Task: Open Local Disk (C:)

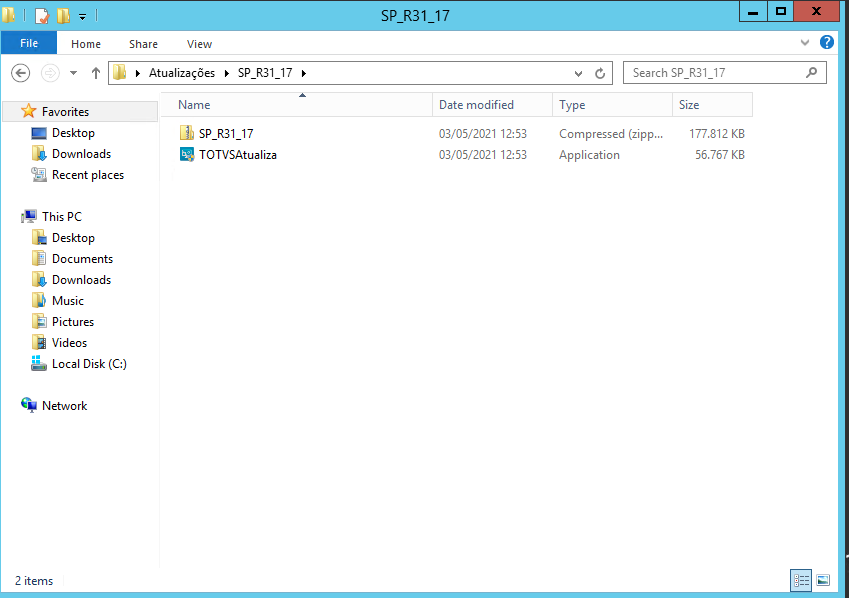Action: pos(89,364)
